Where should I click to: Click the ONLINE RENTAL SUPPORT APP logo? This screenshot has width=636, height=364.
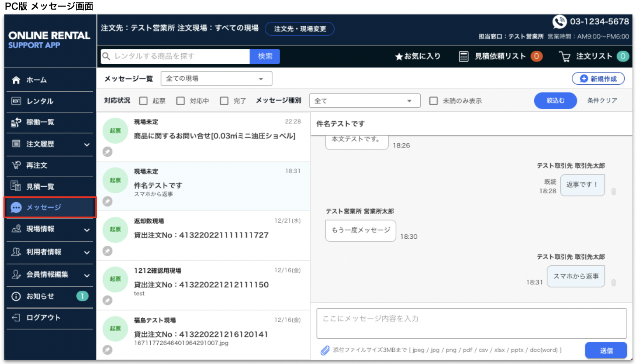click(x=49, y=40)
